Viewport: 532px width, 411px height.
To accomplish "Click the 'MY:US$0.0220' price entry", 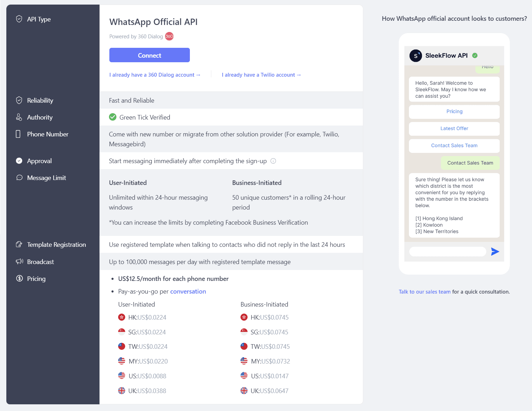I will [x=148, y=361].
